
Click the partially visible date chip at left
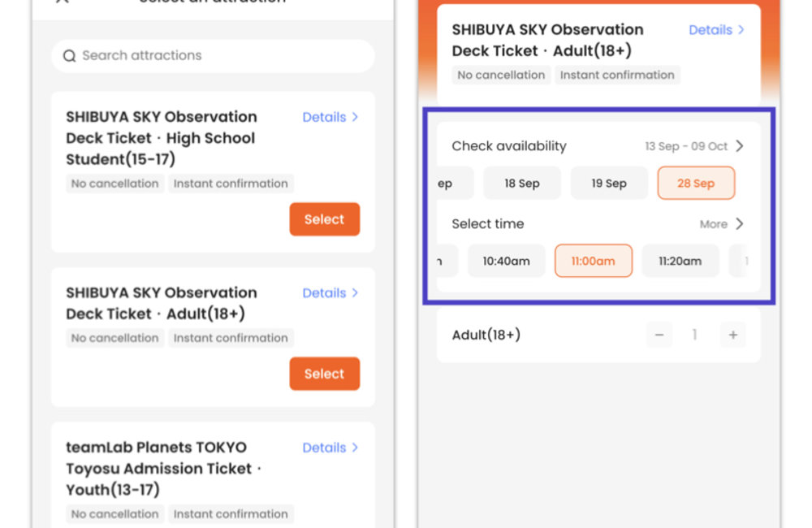point(446,184)
